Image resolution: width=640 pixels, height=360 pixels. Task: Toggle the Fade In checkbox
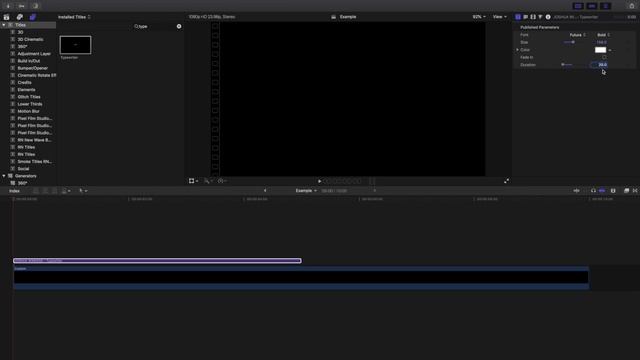click(604, 58)
